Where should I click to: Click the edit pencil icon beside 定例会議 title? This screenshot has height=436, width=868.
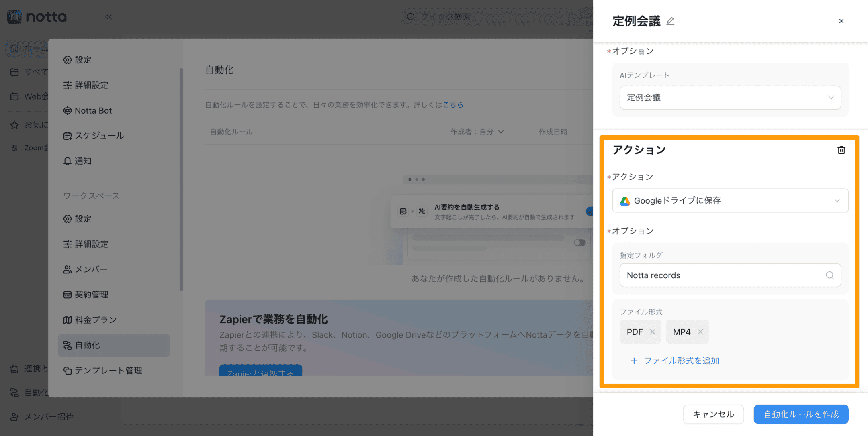670,21
